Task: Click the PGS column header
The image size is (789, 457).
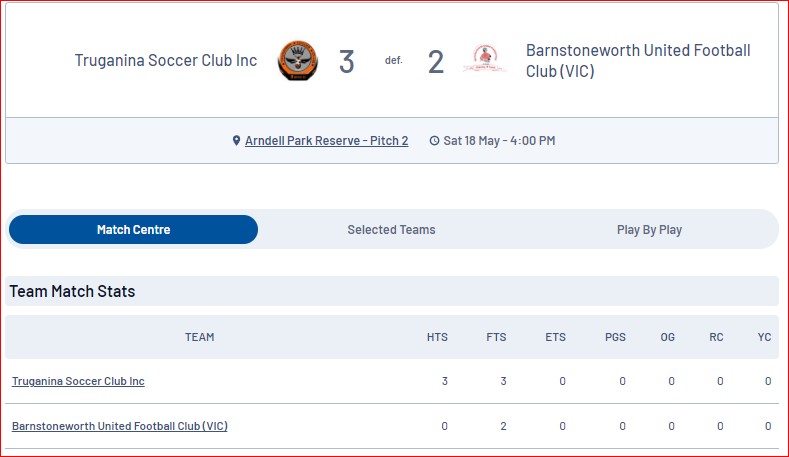Action: click(x=615, y=337)
